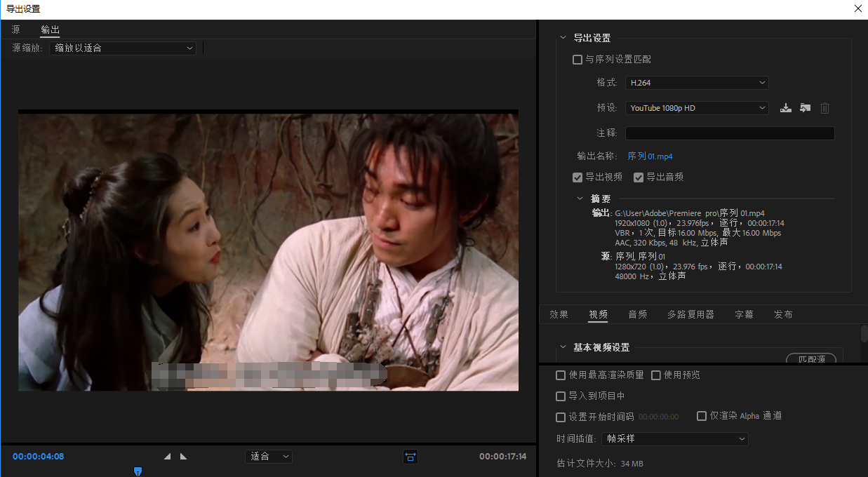Collapse the summary section
This screenshot has width=868, height=477.
(580, 199)
